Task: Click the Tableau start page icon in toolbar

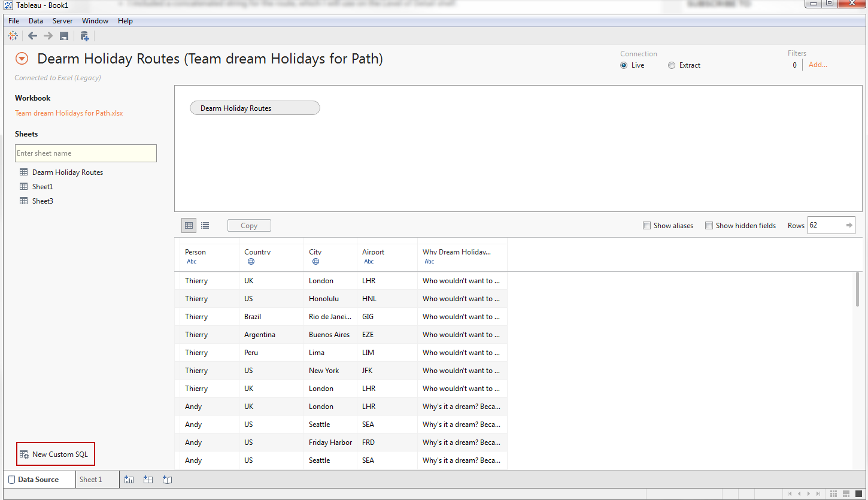Action: coord(13,36)
